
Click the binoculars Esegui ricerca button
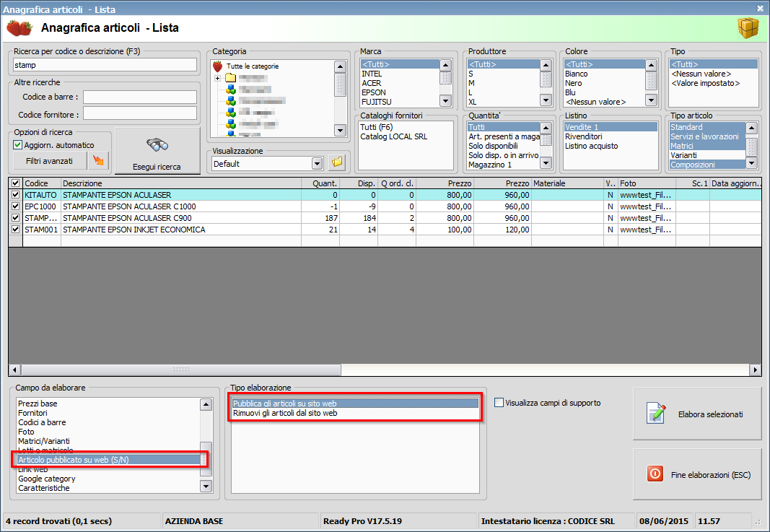[x=157, y=152]
